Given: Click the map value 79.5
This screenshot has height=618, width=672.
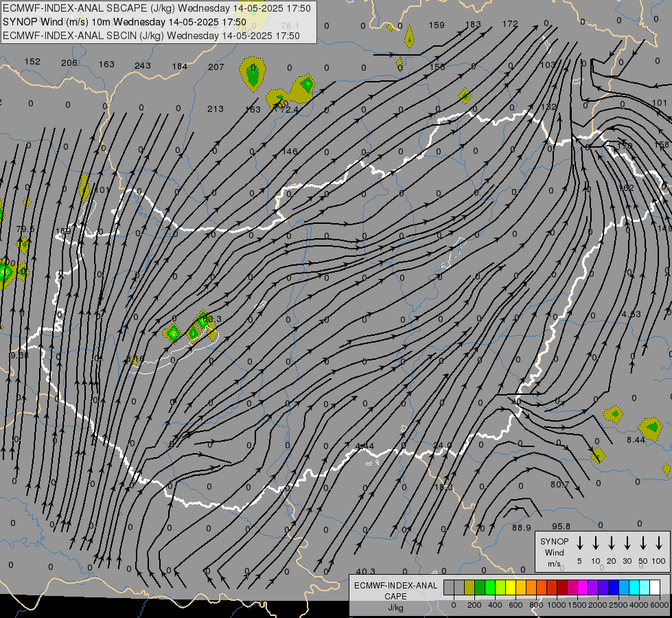Looking at the screenshot, I should (x=25, y=229).
